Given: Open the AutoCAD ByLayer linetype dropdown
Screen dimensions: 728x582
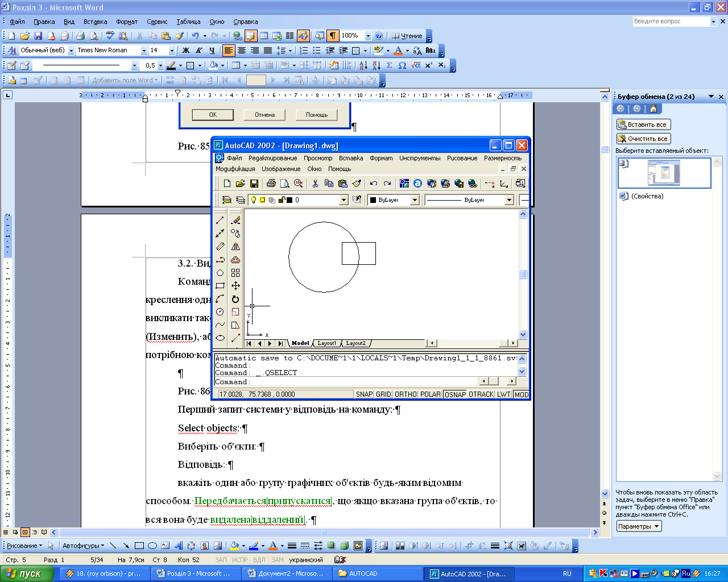Looking at the screenshot, I should click(x=509, y=200).
